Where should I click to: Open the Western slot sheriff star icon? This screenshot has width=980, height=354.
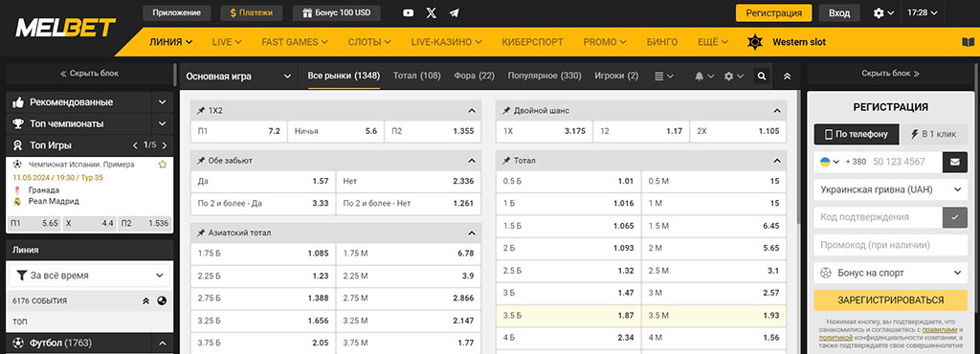[x=756, y=42]
